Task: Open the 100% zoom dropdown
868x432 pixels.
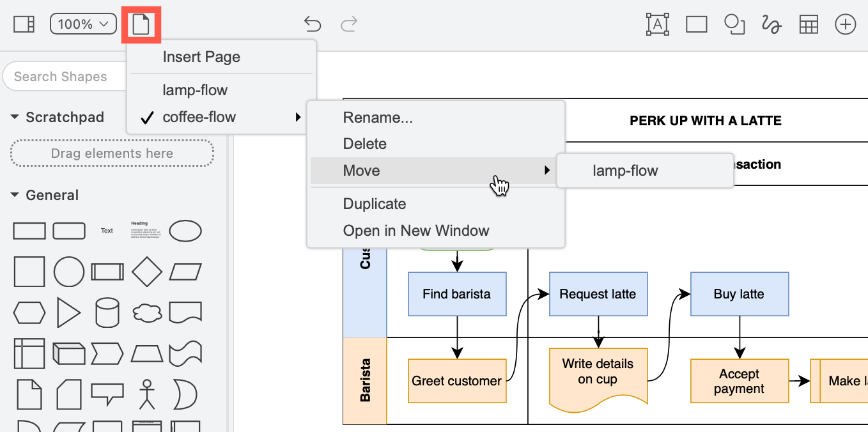Action: coord(83,23)
